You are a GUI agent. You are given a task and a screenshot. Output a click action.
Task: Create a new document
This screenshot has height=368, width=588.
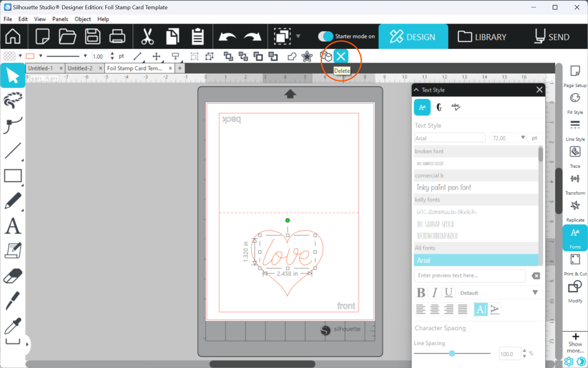pos(43,37)
